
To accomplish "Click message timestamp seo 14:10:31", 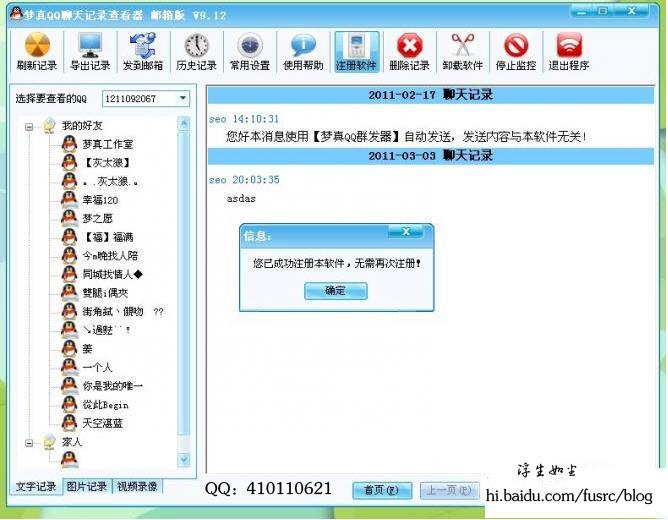I will pos(244,119).
